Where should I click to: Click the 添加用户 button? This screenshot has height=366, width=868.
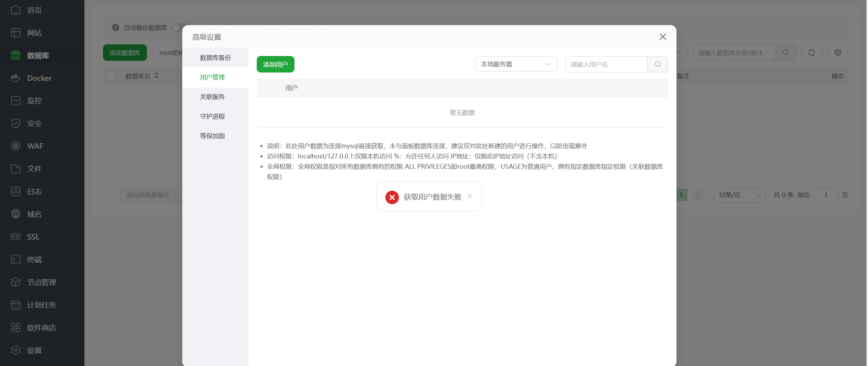[x=275, y=64]
